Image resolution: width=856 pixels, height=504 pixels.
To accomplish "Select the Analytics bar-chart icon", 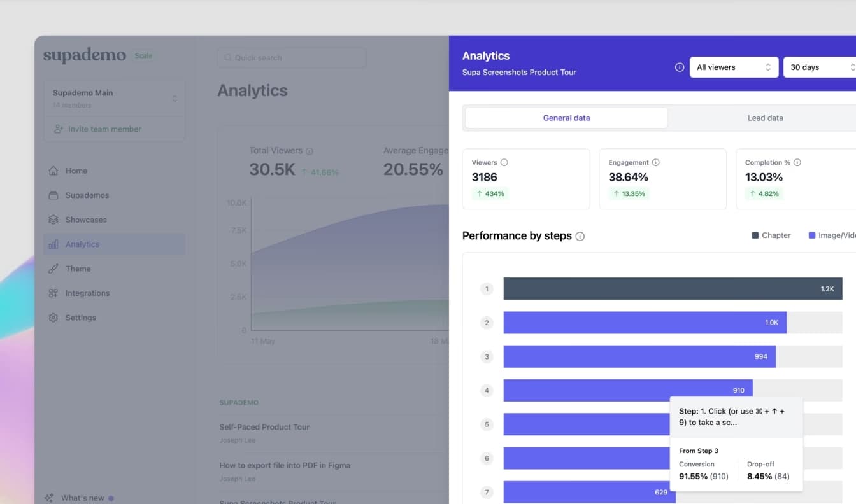I will pyautogui.click(x=53, y=244).
